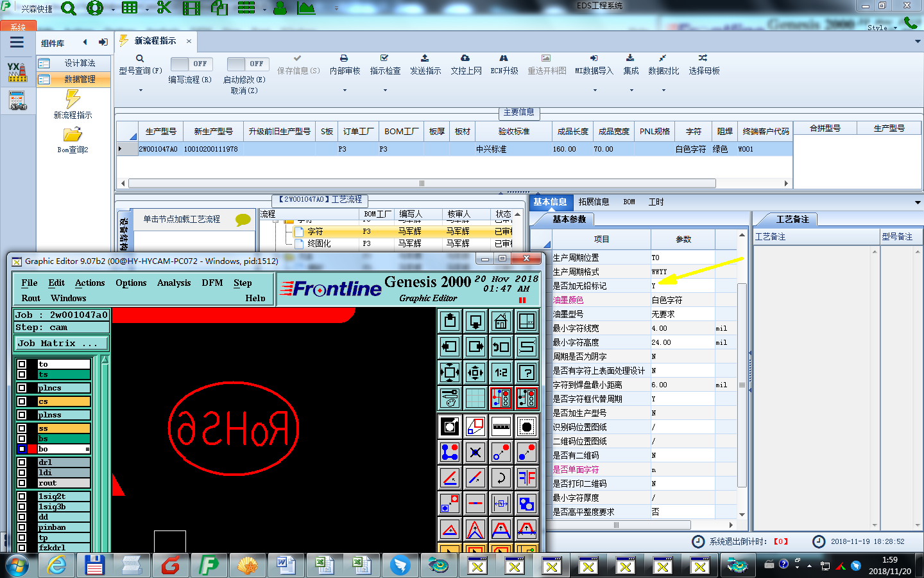The height and width of the screenshot is (578, 924).
Task: Open the Analysis menu in Graphic Editor
Action: click(174, 283)
